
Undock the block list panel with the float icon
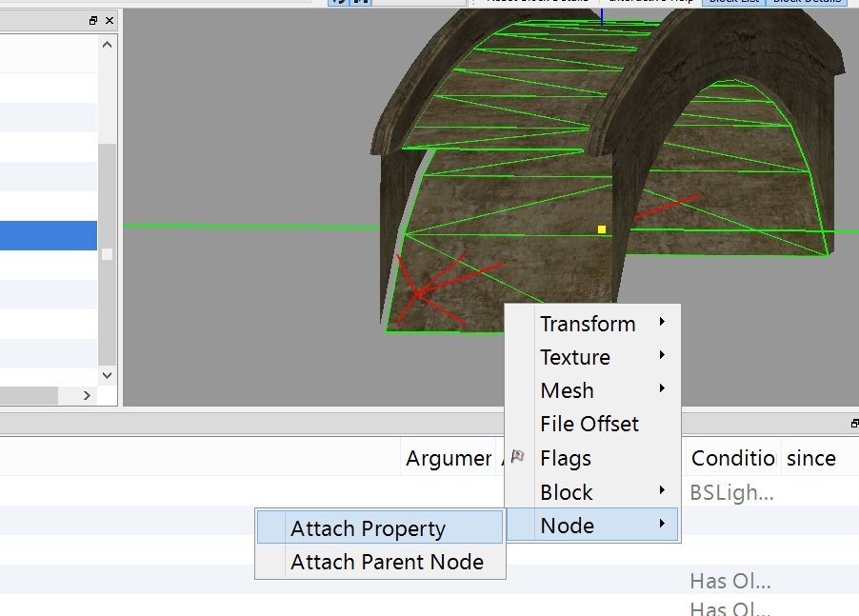click(93, 21)
